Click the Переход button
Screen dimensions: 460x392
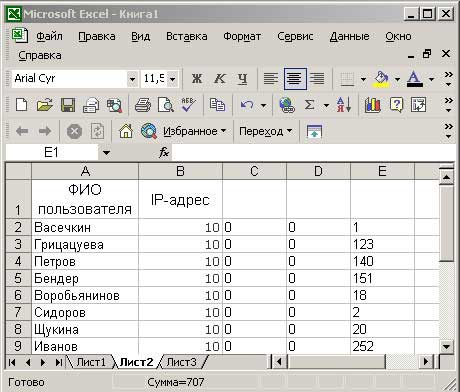click(x=266, y=131)
